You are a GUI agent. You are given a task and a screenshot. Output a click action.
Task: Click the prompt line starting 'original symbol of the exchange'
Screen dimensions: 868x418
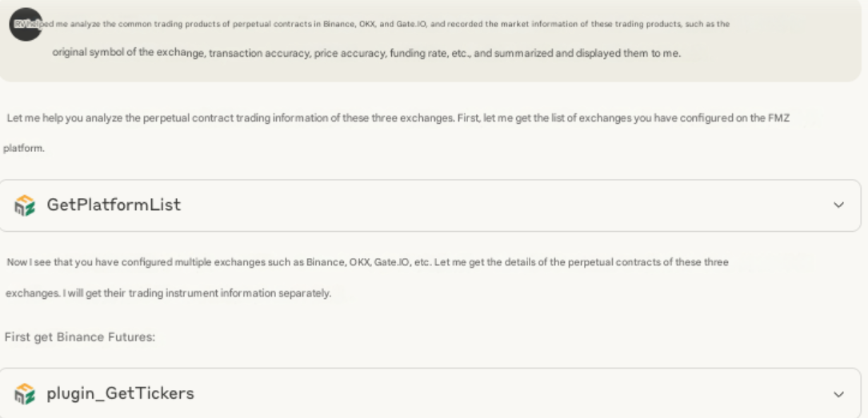coord(366,54)
